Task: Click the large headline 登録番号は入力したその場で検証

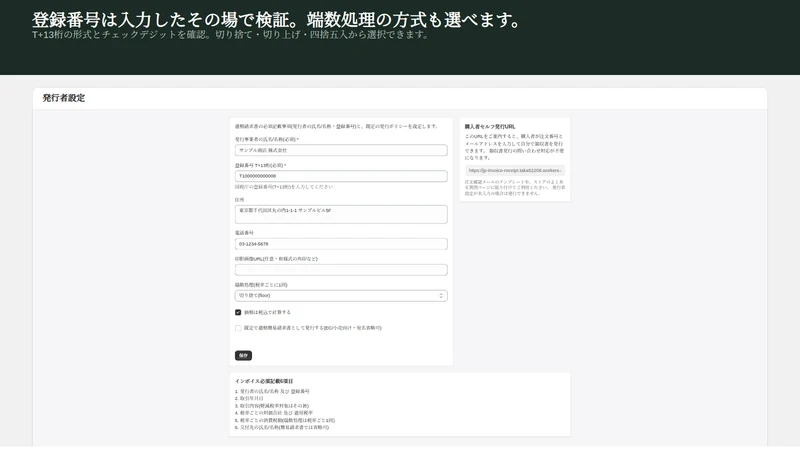Action: (277, 20)
